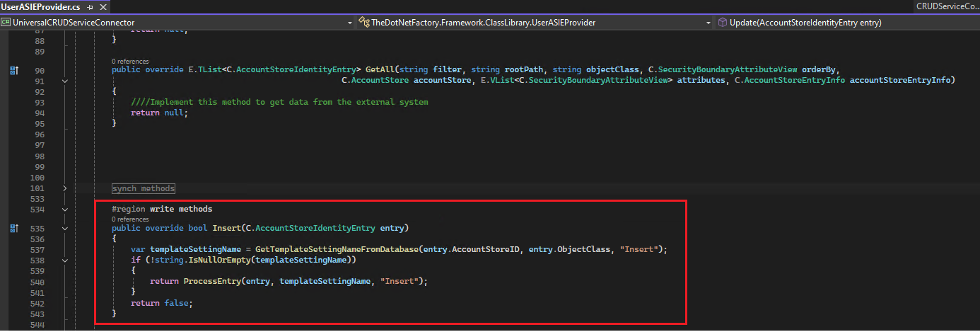Click line number 543 in the gutter
980x332 pixels.
coord(37,314)
